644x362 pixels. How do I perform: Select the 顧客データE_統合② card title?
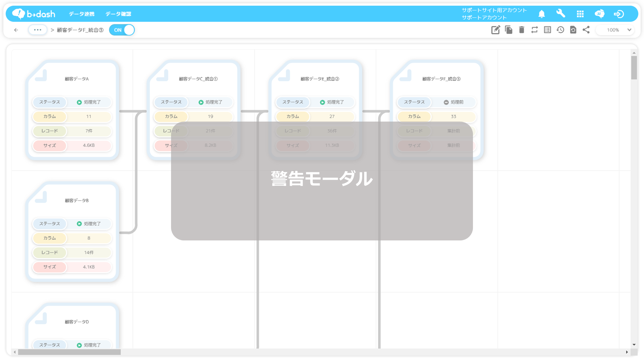pyautogui.click(x=320, y=79)
